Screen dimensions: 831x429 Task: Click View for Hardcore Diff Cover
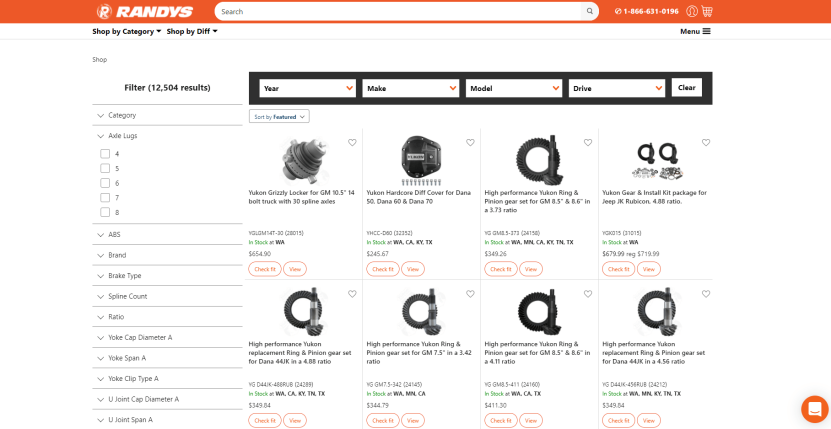(413, 269)
